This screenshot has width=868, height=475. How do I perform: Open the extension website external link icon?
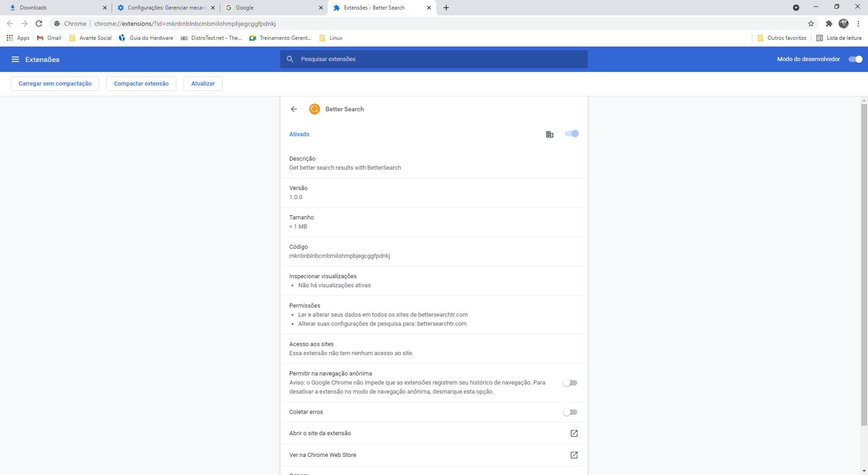click(574, 433)
